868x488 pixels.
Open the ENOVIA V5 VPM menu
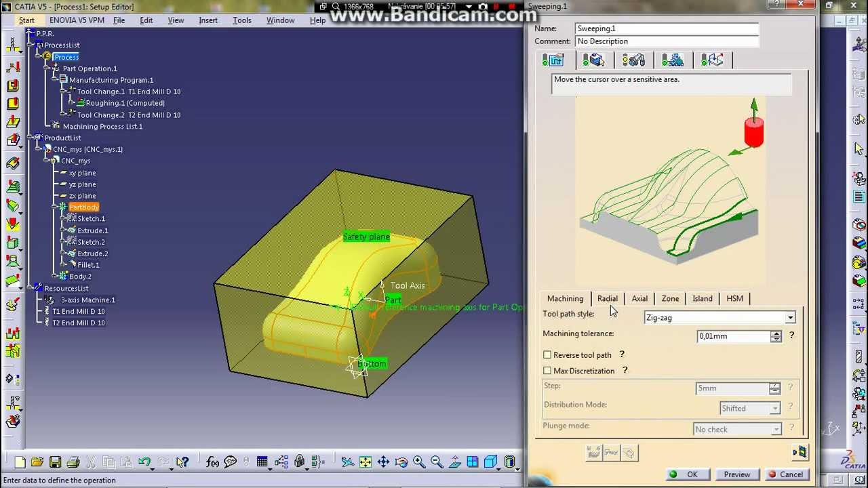[x=77, y=20]
